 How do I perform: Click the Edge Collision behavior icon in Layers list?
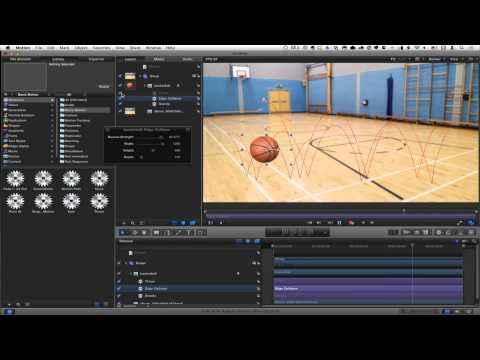pos(154,99)
